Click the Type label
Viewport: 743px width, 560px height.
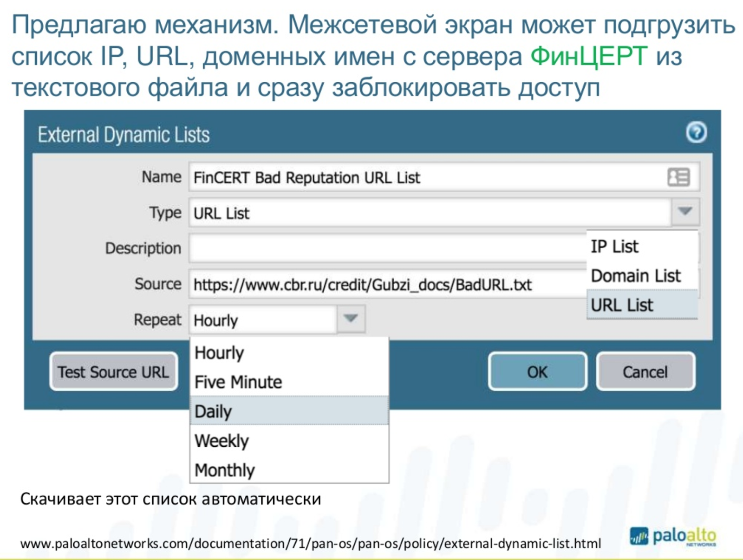click(165, 213)
